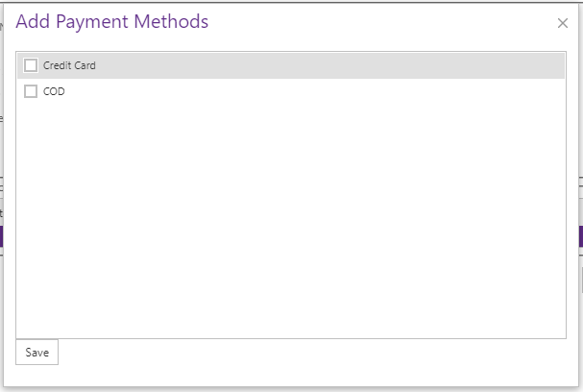Click the dialog footer below the Save button
Image resolution: width=583 pixels, height=392 pixels.
291,376
